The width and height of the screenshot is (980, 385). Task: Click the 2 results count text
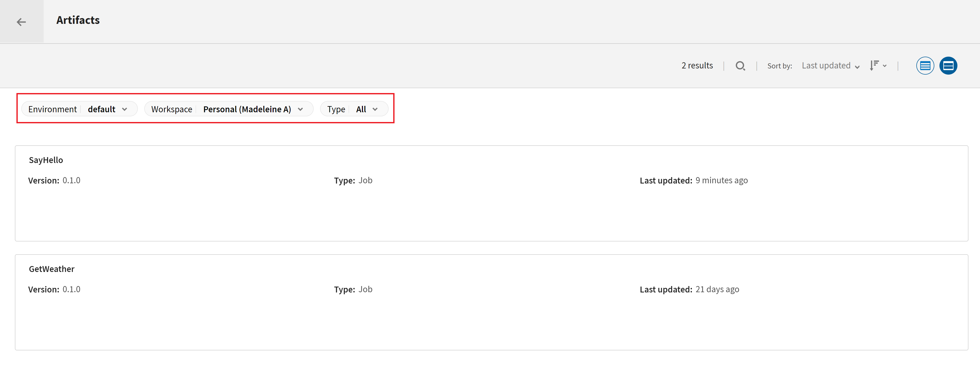point(697,65)
